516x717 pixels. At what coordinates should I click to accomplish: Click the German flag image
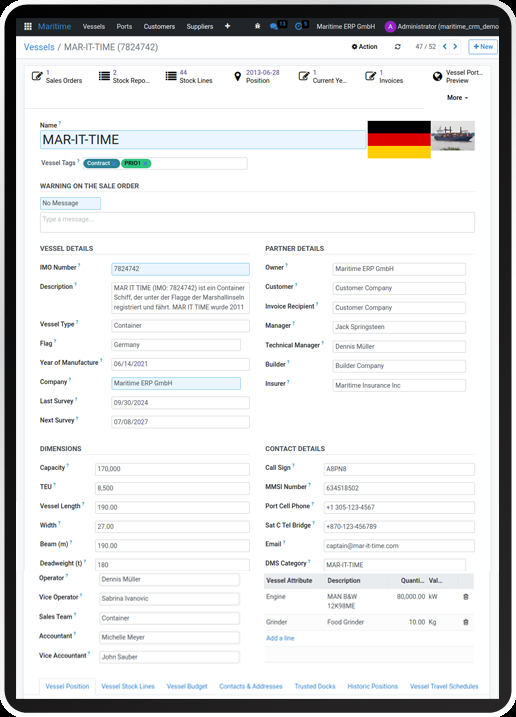coord(399,139)
